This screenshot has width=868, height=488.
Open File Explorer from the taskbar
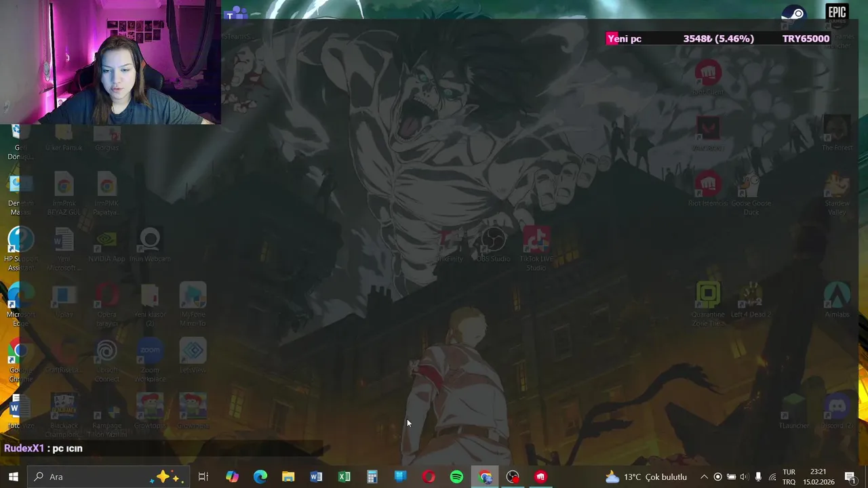click(x=288, y=476)
